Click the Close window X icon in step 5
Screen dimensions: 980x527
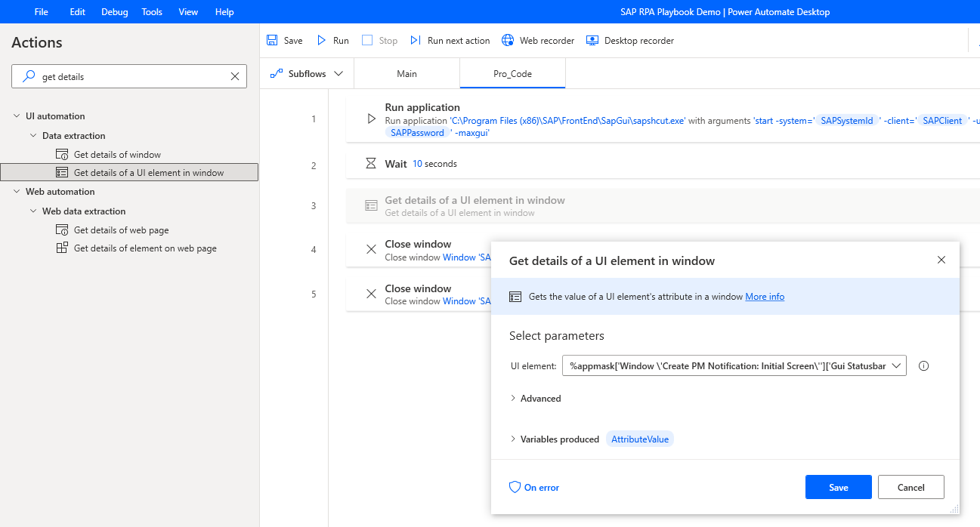pyautogui.click(x=371, y=294)
